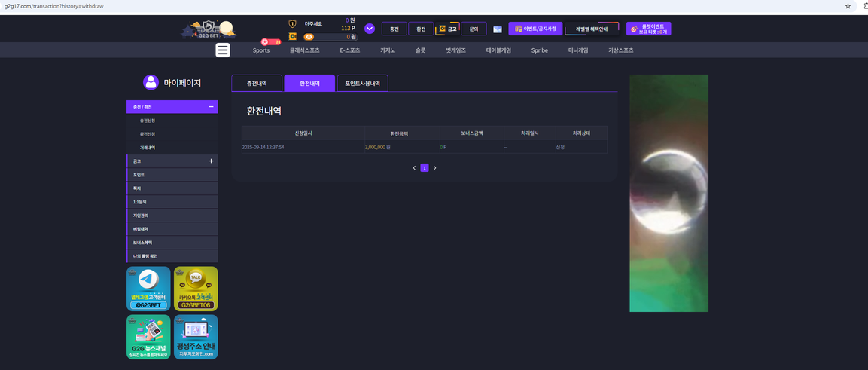
Task: Go to next page of results
Action: click(434, 168)
